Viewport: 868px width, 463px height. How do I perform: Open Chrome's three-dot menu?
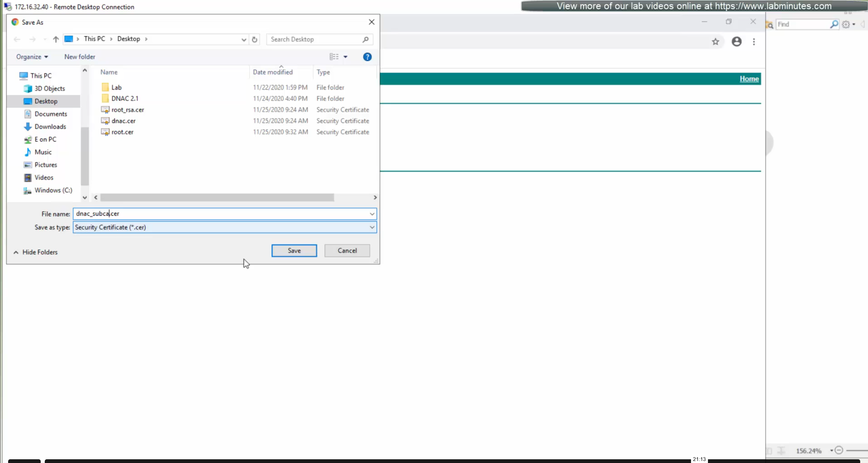[x=754, y=42]
